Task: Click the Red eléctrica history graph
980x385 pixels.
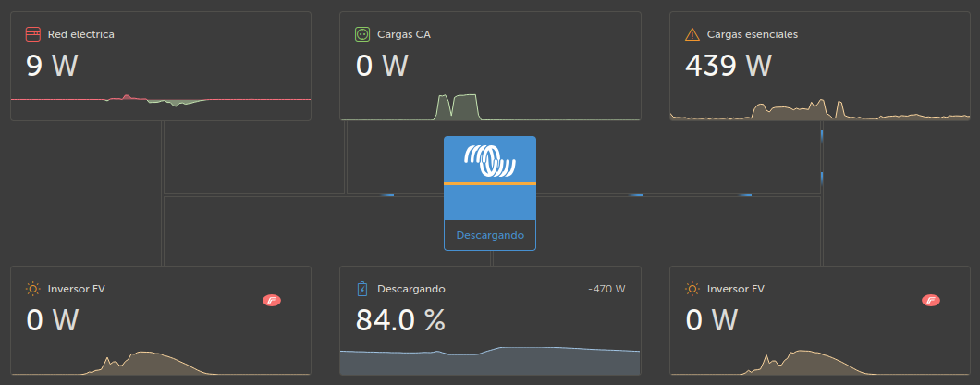Action: 161,100
